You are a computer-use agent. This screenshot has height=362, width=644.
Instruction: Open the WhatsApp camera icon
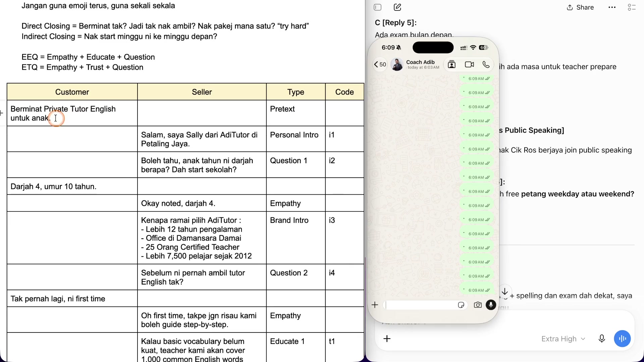point(478,305)
